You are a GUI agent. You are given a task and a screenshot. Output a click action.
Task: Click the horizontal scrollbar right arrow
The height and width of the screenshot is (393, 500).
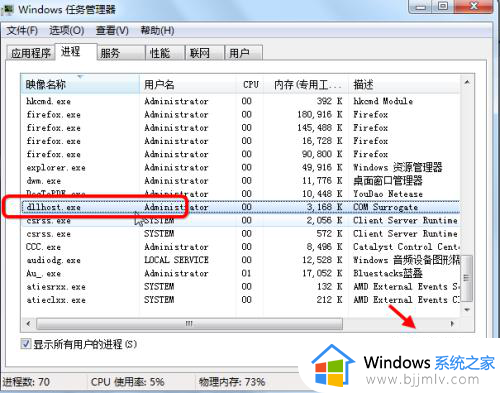452,323
